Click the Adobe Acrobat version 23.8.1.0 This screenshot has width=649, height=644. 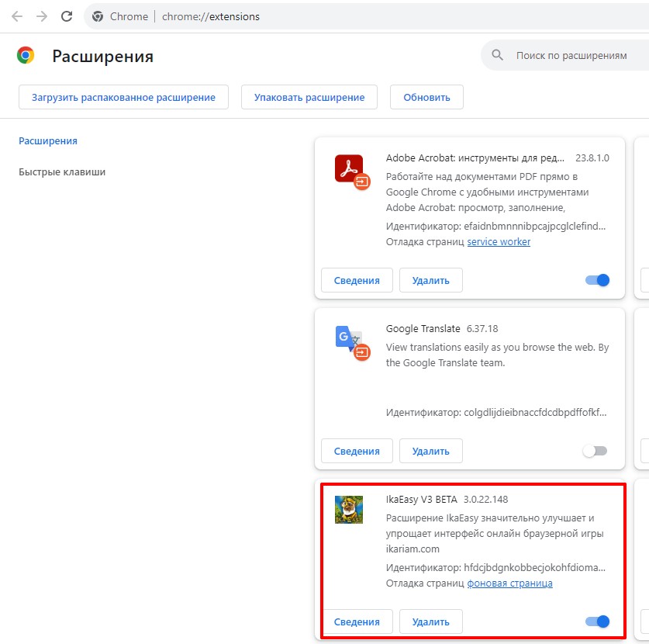592,158
